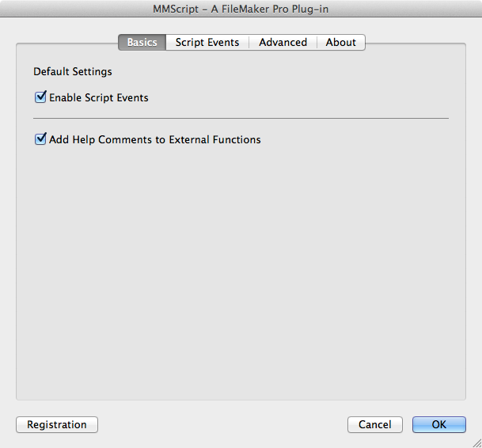The image size is (482, 448).
Task: Click the MMScript window title bar
Action: click(x=241, y=9)
